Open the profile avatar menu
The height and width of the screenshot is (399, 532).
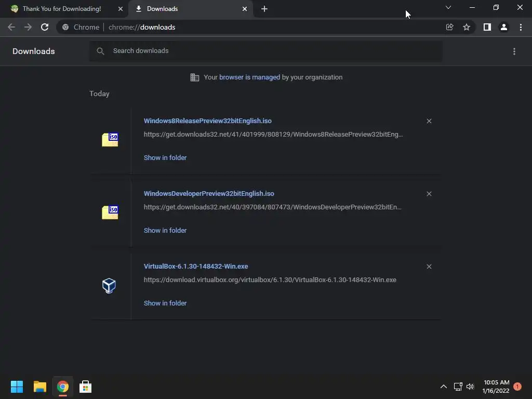pos(504,27)
